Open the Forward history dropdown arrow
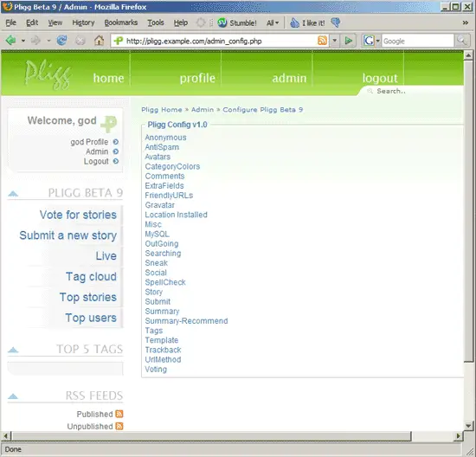Image resolution: width=476 pixels, height=457 pixels. (x=48, y=41)
